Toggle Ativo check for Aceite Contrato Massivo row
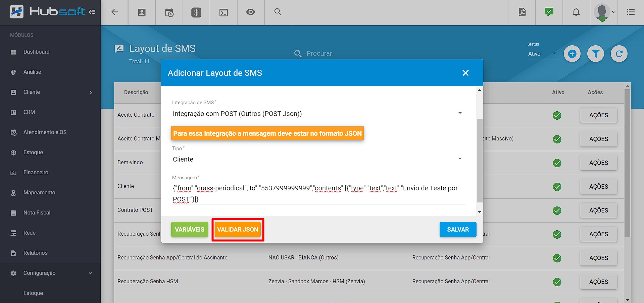This screenshot has width=644, height=303. (557, 139)
